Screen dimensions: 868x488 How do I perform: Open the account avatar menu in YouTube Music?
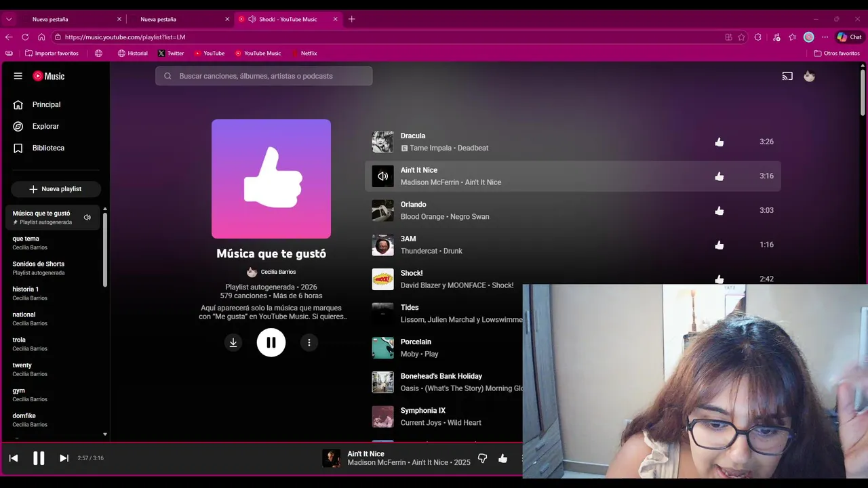(x=809, y=76)
